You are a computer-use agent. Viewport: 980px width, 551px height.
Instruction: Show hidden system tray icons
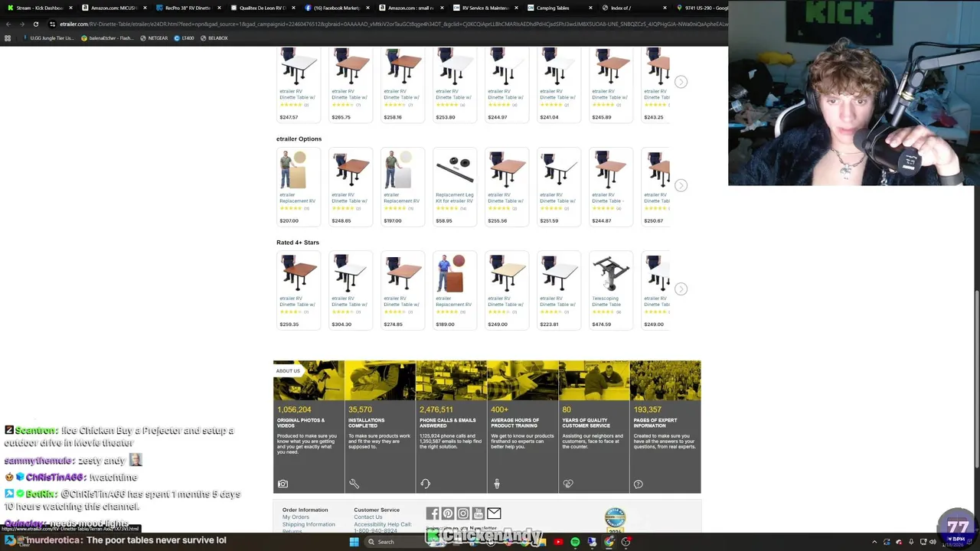pos(874,542)
